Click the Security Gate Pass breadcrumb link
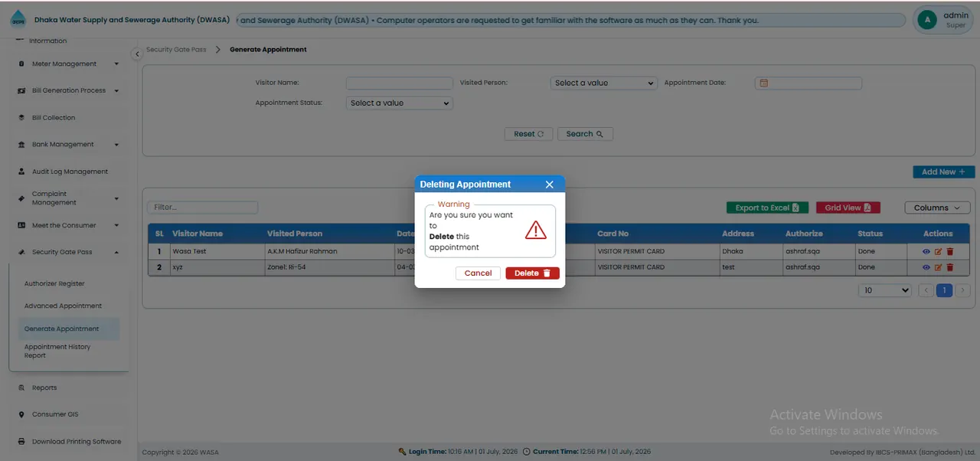The width and height of the screenshot is (980, 461). point(176,50)
